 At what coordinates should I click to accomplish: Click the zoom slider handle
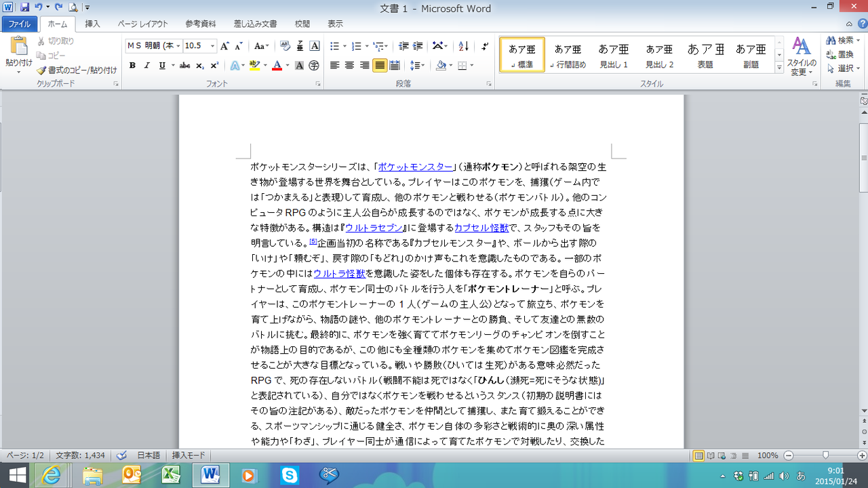pyautogui.click(x=825, y=456)
